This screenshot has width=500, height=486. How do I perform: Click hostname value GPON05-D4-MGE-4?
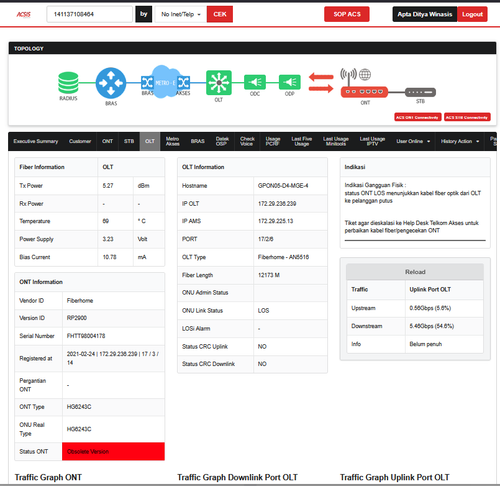[x=283, y=186]
